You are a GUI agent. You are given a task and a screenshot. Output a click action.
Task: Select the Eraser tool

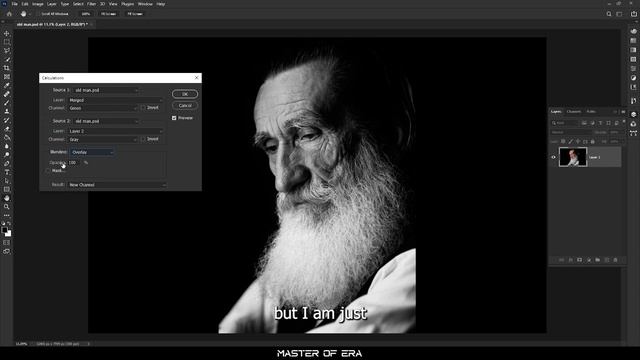(7, 129)
